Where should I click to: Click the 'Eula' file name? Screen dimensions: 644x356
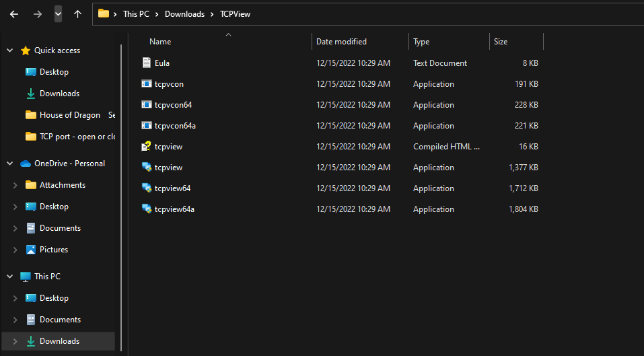click(x=162, y=63)
